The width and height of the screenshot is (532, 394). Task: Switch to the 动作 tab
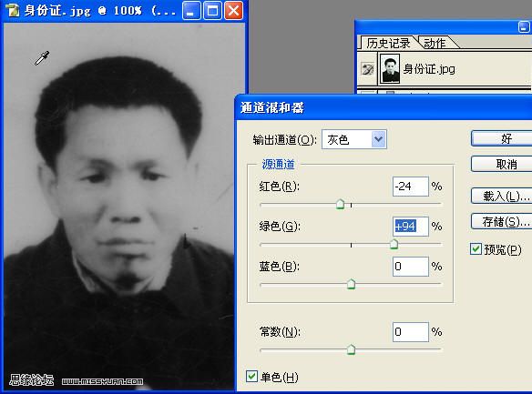pyautogui.click(x=435, y=44)
